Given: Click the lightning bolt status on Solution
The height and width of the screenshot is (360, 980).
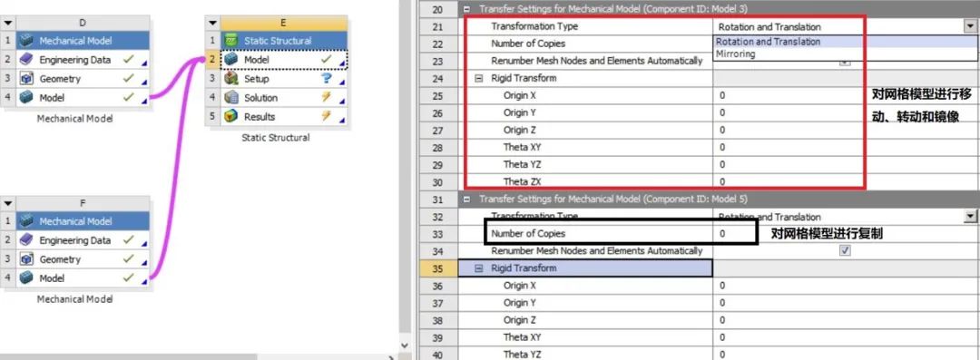Looking at the screenshot, I should click(327, 98).
